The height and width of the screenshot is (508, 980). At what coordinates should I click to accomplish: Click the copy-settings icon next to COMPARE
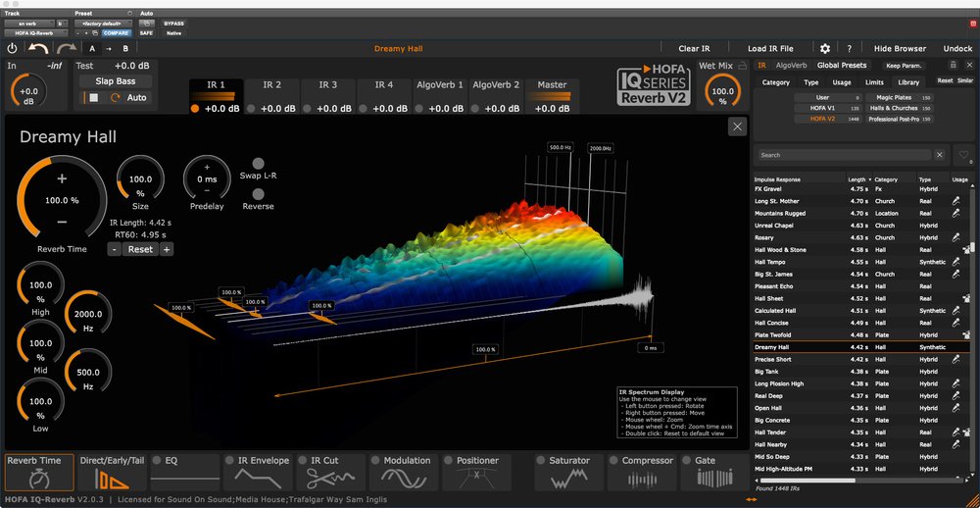tap(95, 32)
